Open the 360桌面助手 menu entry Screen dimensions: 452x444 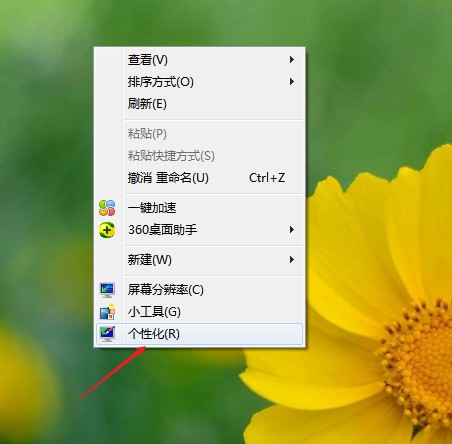199,230
